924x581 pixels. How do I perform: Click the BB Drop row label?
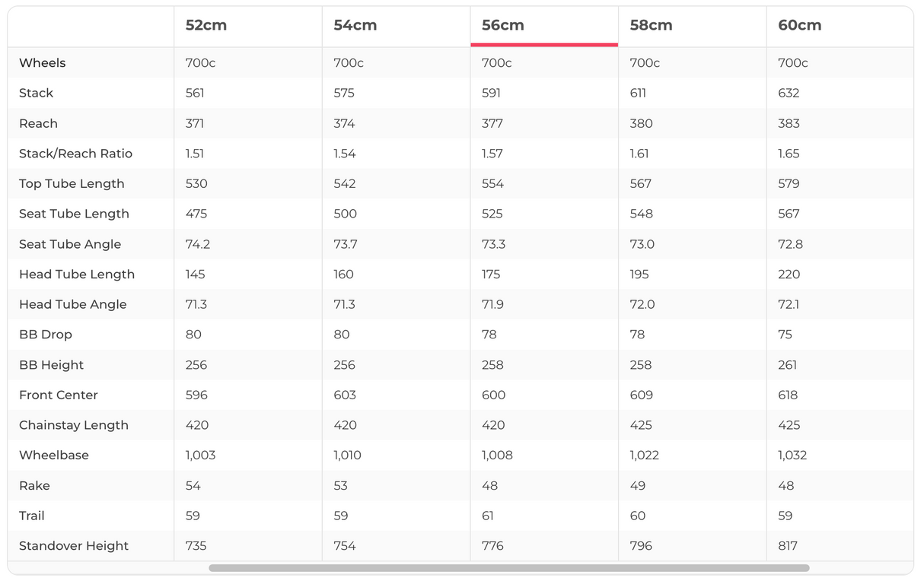(46, 335)
